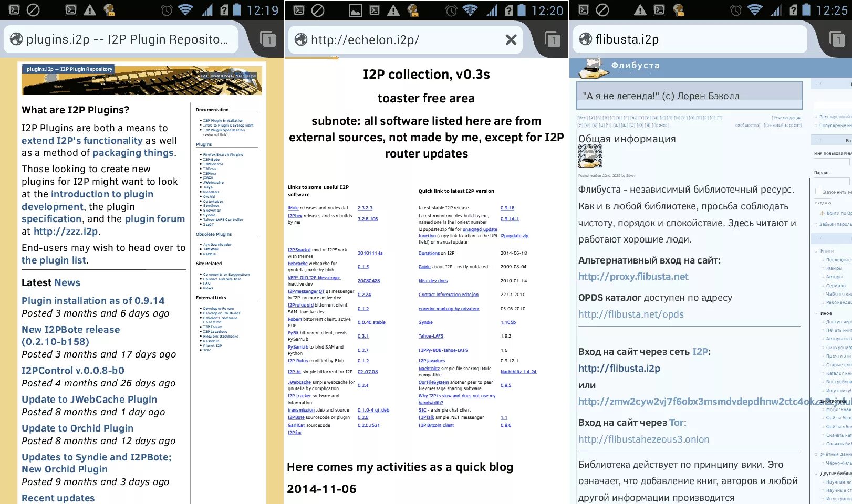Tap warning triangle in the 12:25 status bar

(640, 10)
